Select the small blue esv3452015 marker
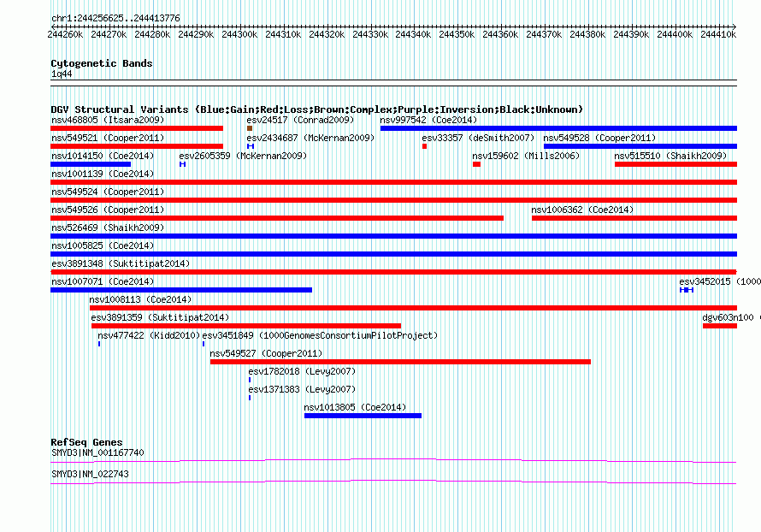The height and width of the screenshot is (532, 761). coord(687,290)
